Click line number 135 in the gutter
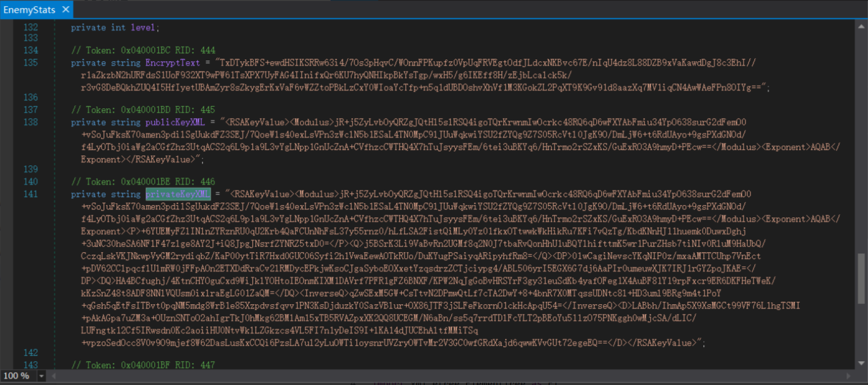 pos(31,62)
